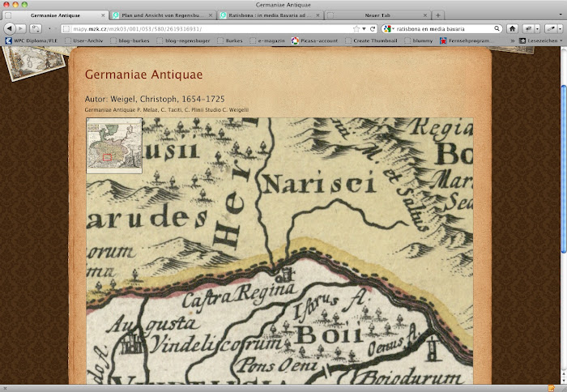The width and height of the screenshot is (567, 392).
Task: Open 'blummy' bookmark
Action: click(x=419, y=40)
